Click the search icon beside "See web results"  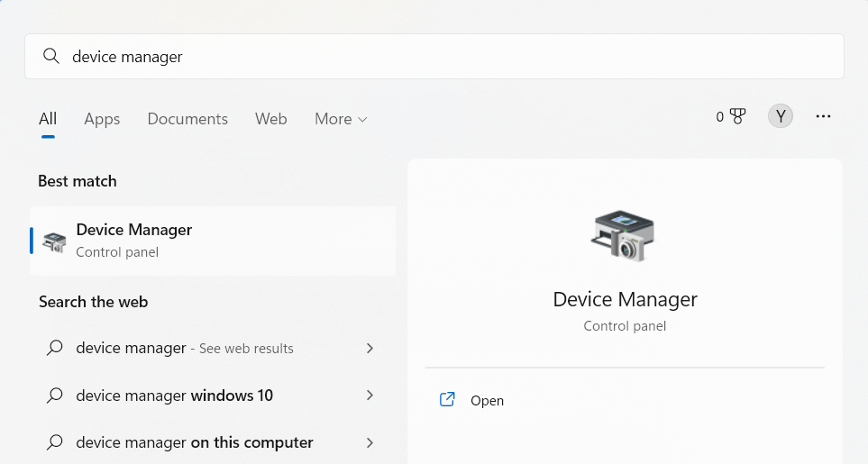55,348
